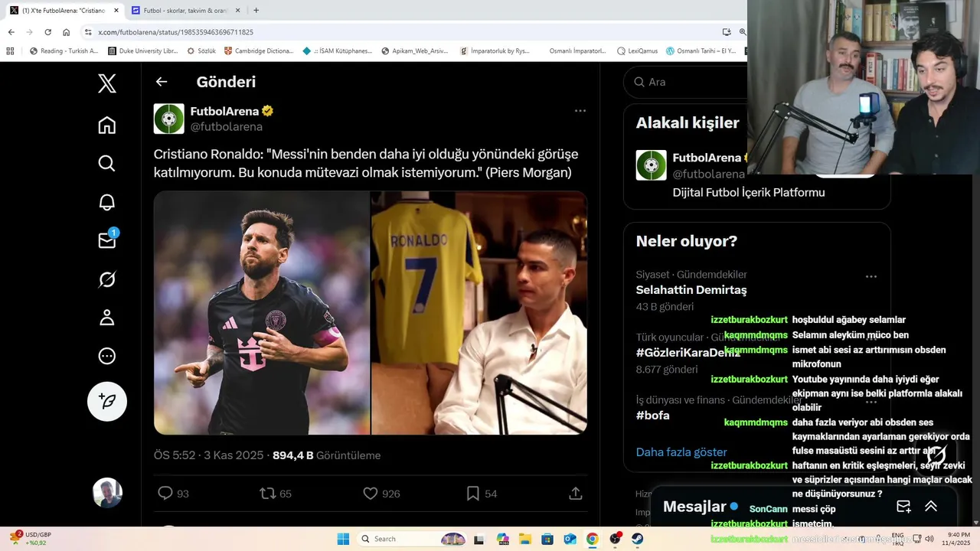Click the 894,4 B Görüntüleme view count

point(326,455)
